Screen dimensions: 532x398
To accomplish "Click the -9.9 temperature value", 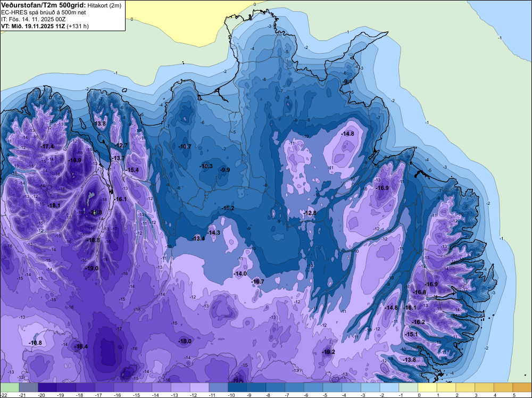I will click(225, 170).
